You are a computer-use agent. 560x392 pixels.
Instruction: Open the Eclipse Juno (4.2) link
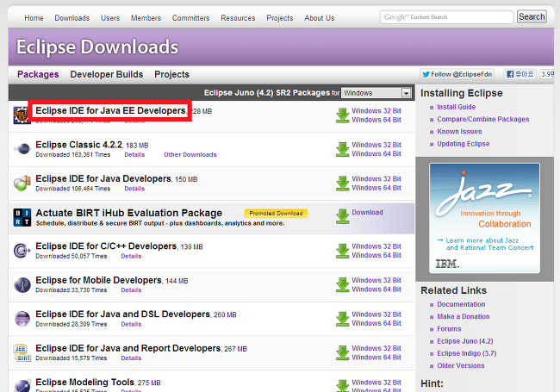tap(465, 341)
